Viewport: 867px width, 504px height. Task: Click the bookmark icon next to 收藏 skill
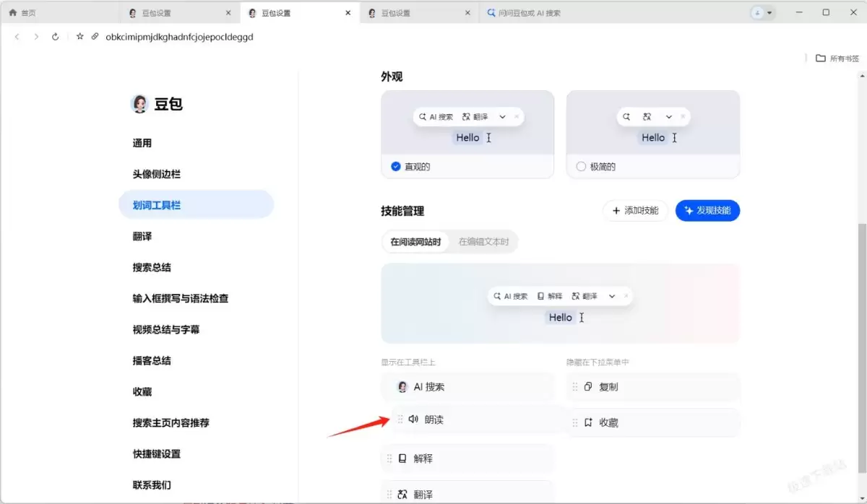click(588, 423)
